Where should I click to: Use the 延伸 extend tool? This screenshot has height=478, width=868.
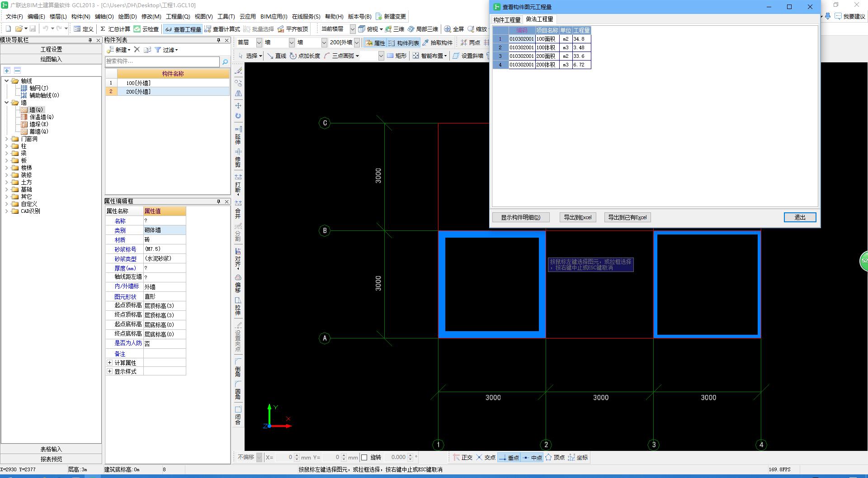click(x=238, y=135)
